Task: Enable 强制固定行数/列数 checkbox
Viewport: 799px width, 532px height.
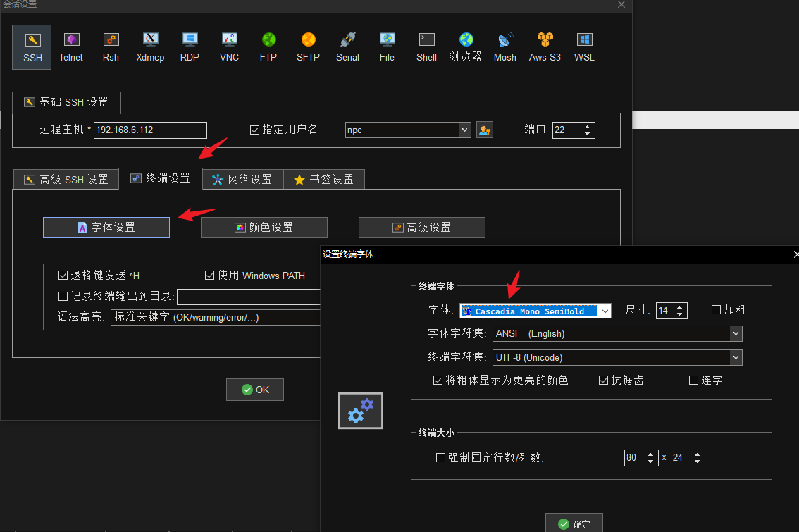Action: click(441, 458)
